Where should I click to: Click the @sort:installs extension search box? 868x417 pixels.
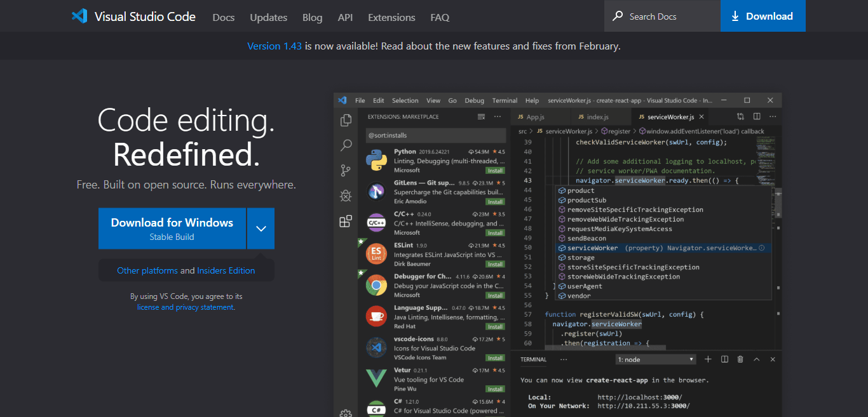436,135
